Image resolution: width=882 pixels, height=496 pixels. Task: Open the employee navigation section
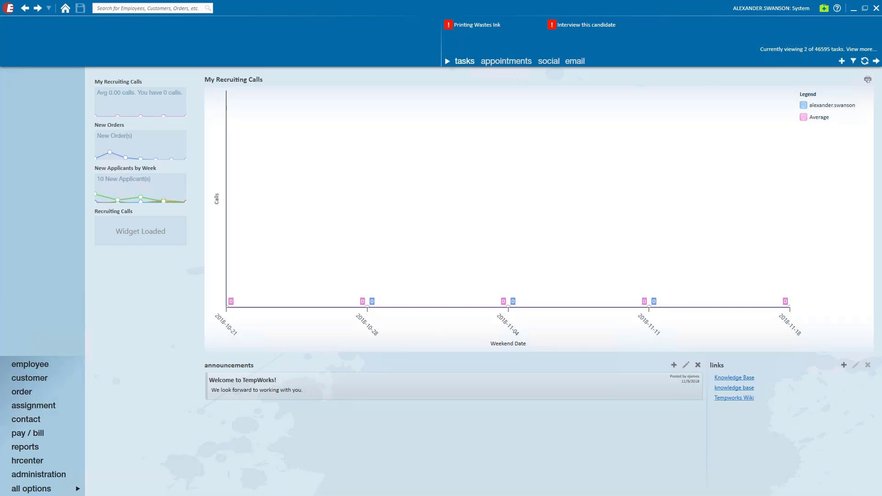pos(30,364)
